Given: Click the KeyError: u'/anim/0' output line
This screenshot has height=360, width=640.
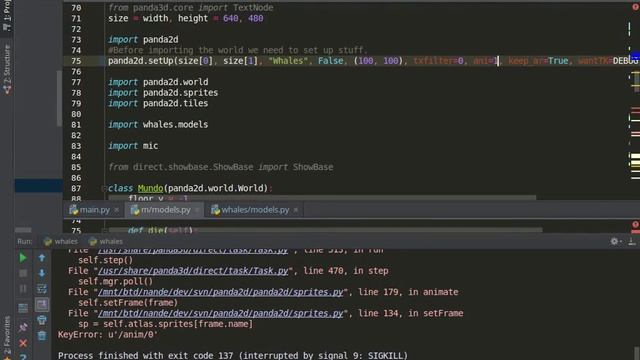Looking at the screenshot, I should [x=108, y=334].
